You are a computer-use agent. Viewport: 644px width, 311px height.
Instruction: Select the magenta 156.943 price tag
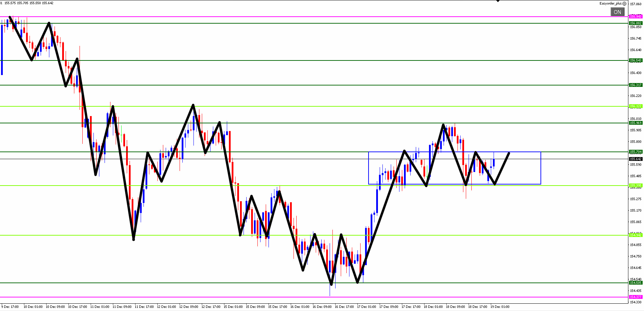(x=636, y=16)
